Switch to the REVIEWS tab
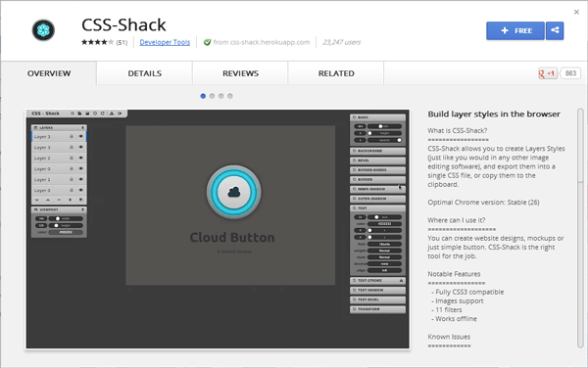The image size is (588, 368). click(240, 73)
